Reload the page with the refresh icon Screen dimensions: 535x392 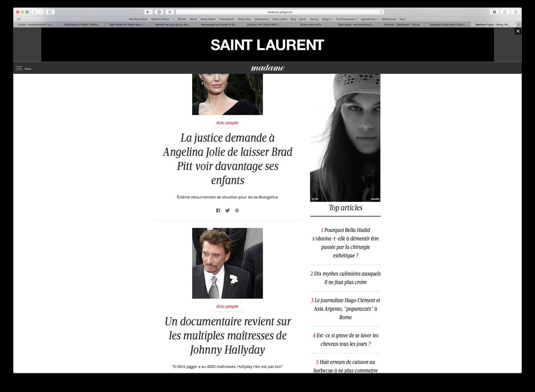click(x=381, y=12)
